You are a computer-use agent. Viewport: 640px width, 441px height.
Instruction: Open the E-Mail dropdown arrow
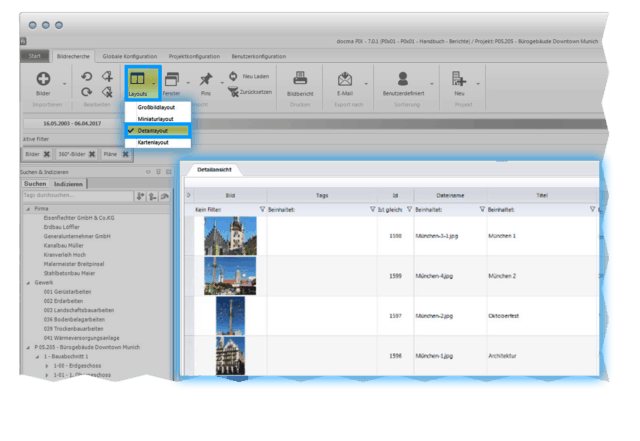pos(366,84)
